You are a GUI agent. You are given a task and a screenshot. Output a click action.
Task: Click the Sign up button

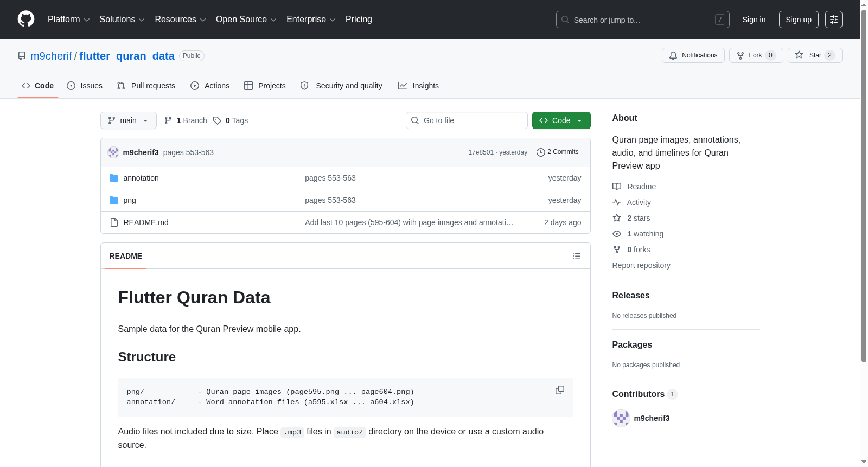(799, 20)
